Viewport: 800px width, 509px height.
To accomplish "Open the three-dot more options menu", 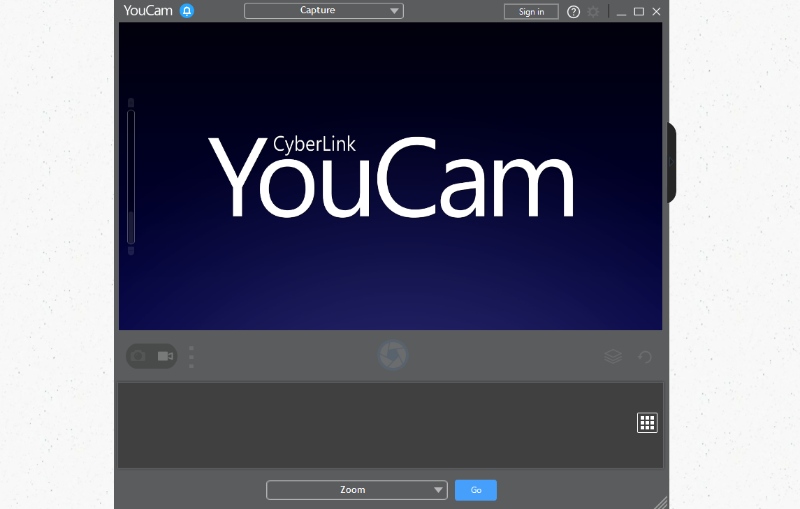I will coord(191,357).
